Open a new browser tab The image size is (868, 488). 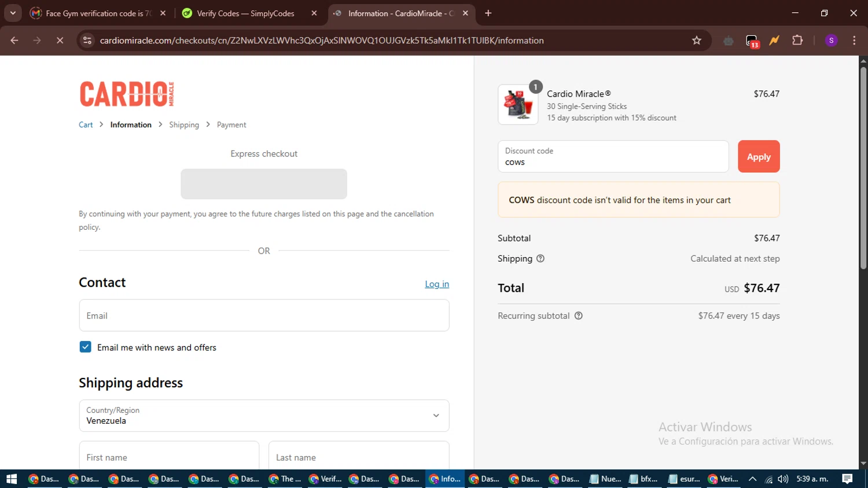pyautogui.click(x=488, y=13)
